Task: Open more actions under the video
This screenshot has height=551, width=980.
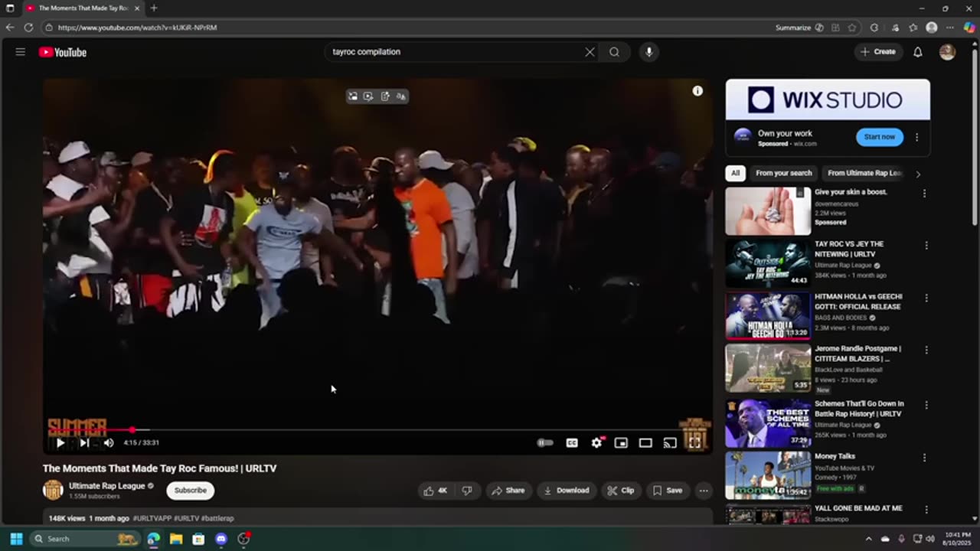Action: click(704, 491)
